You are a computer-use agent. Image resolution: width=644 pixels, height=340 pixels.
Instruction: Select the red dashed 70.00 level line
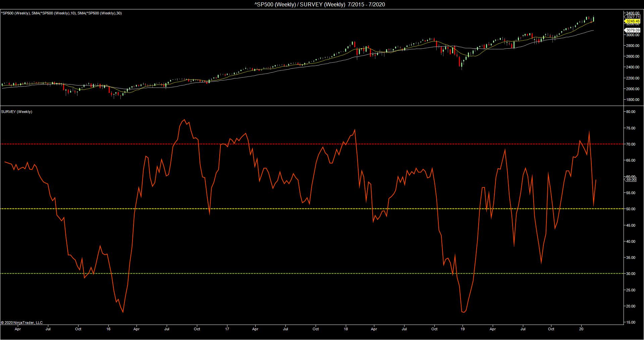[312, 144]
